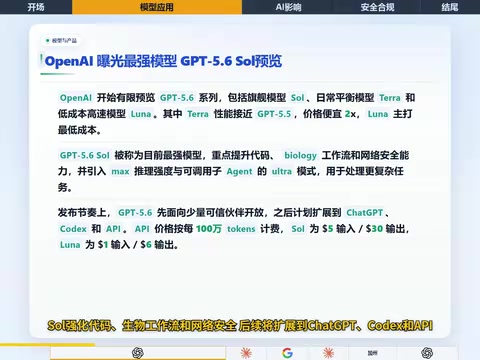480x360 pixels.
Task: Click the highlighted max keyword
Action: 120,172
